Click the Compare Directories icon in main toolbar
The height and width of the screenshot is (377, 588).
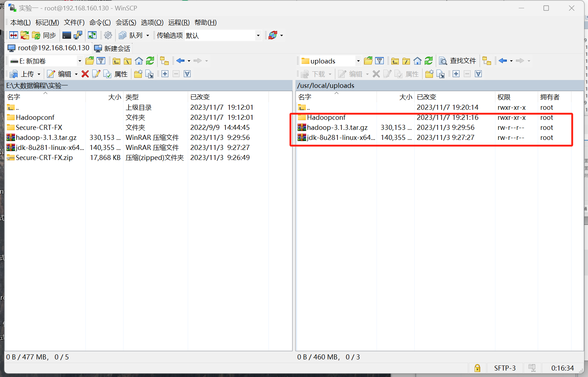click(x=14, y=35)
